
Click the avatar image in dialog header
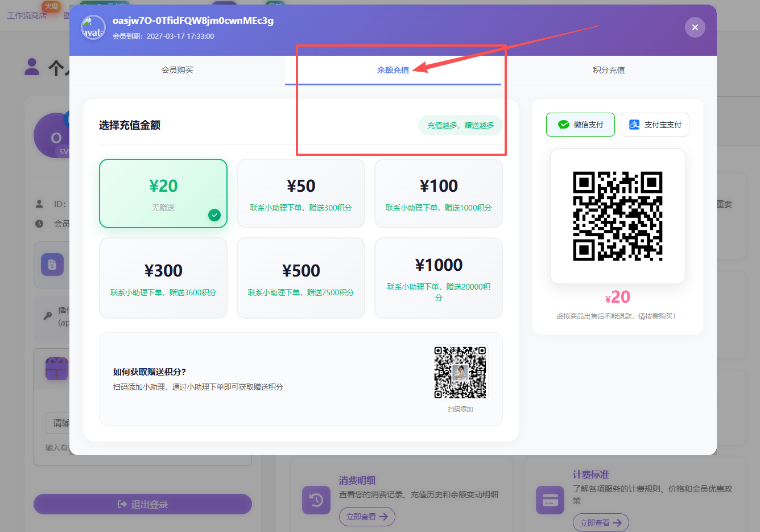tap(93, 27)
